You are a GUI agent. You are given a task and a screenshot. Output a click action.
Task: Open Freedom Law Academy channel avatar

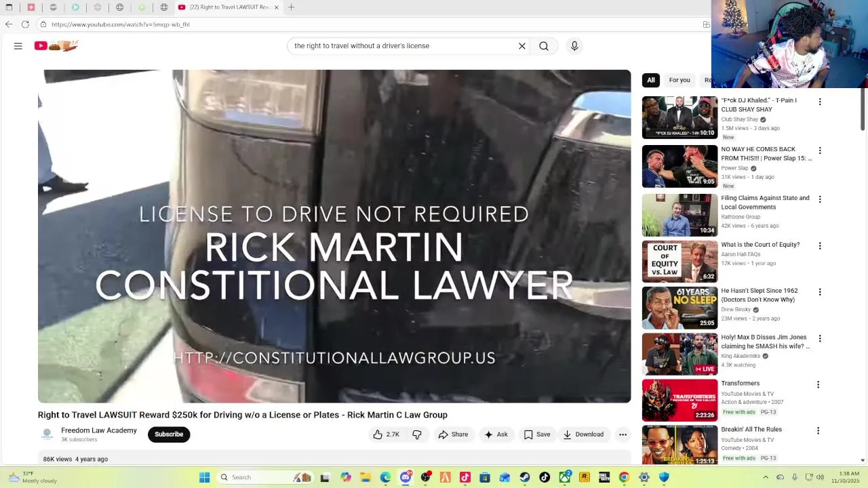47,434
